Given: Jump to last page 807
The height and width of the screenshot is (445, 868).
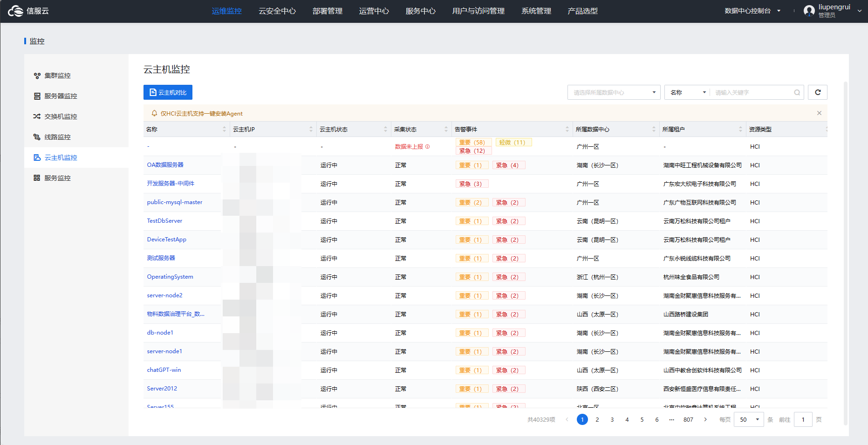Looking at the screenshot, I should click(688, 419).
